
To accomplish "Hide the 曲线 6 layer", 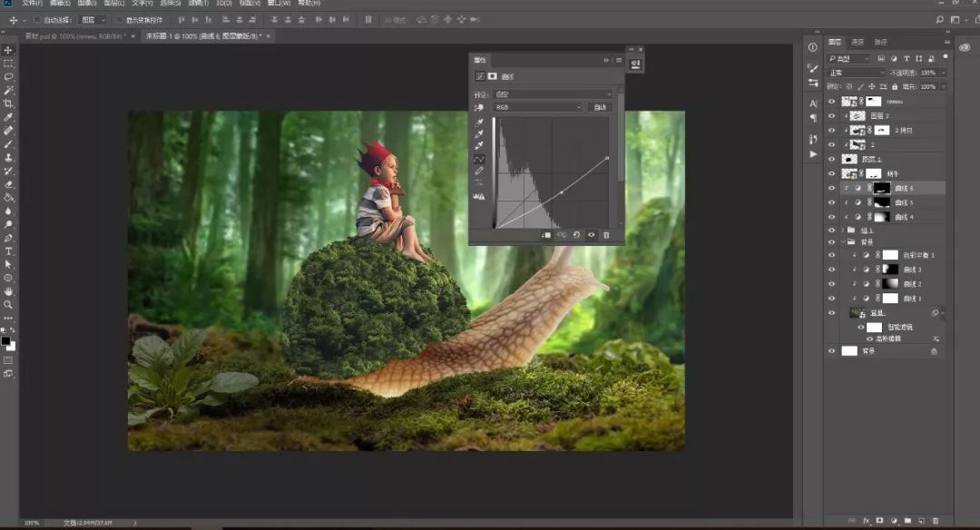I will tap(831, 188).
